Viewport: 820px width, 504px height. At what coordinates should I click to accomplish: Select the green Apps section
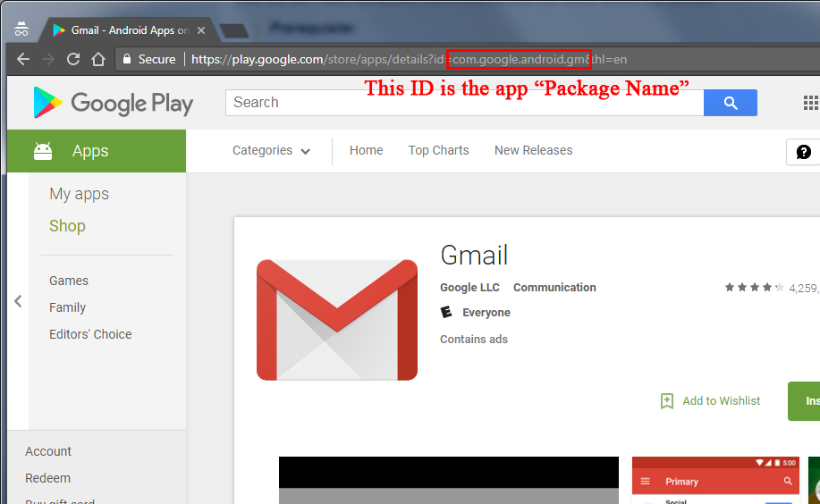click(97, 150)
